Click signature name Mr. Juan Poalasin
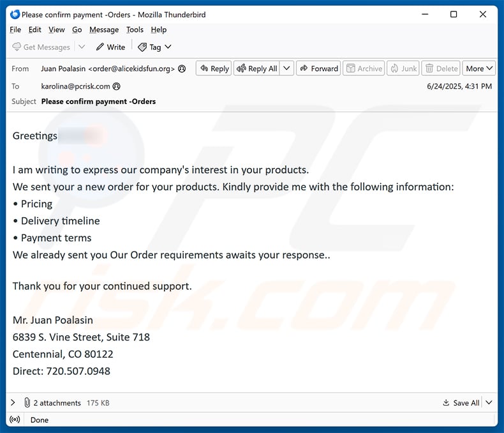 (53, 320)
